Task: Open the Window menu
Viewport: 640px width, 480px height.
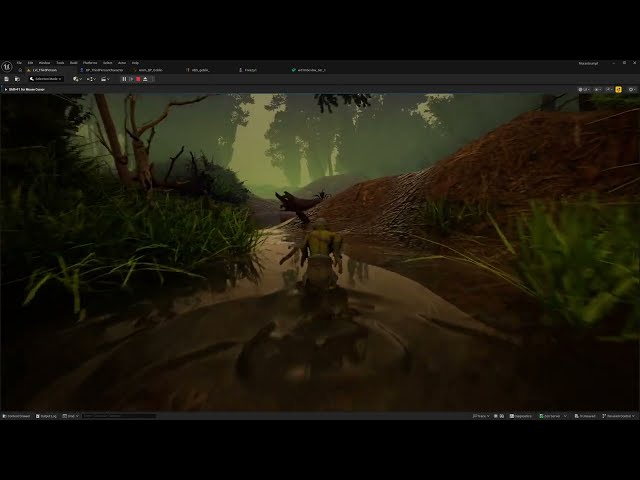Action: click(x=44, y=63)
